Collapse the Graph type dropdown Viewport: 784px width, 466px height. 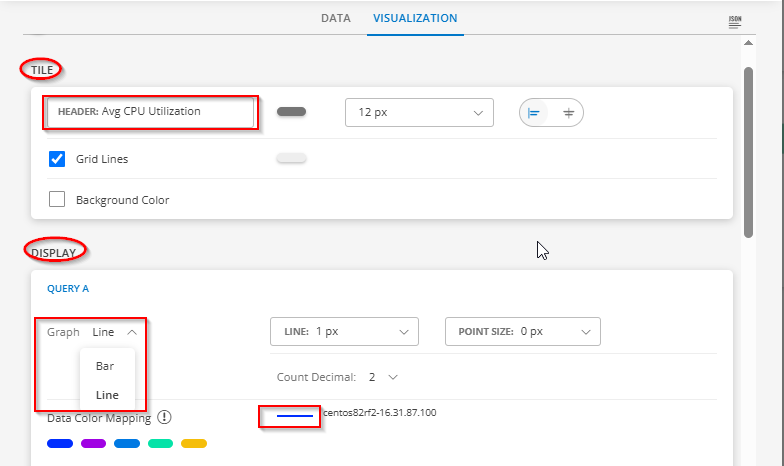click(132, 332)
